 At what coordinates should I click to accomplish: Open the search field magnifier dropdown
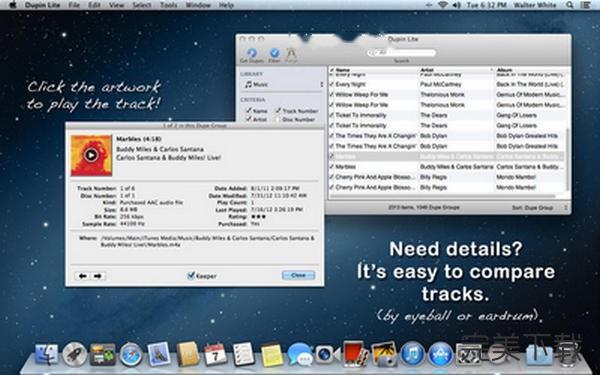tap(372, 53)
